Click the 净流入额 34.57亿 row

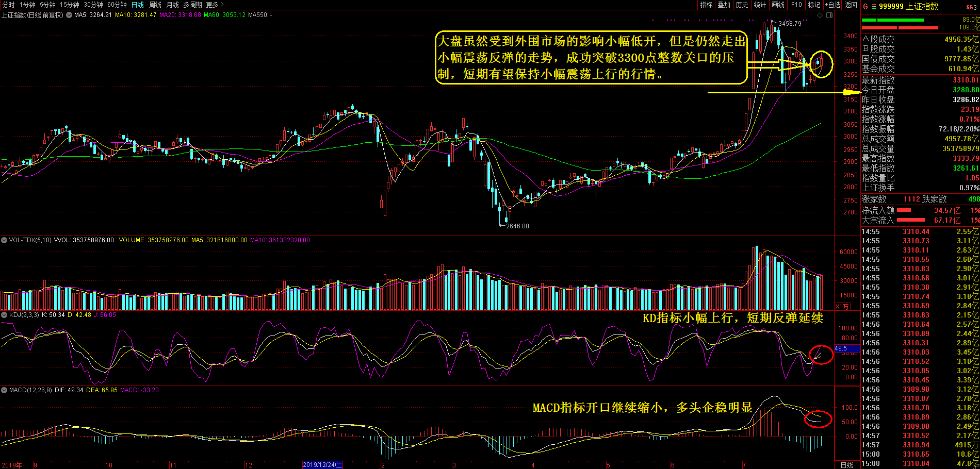pyautogui.click(x=920, y=210)
